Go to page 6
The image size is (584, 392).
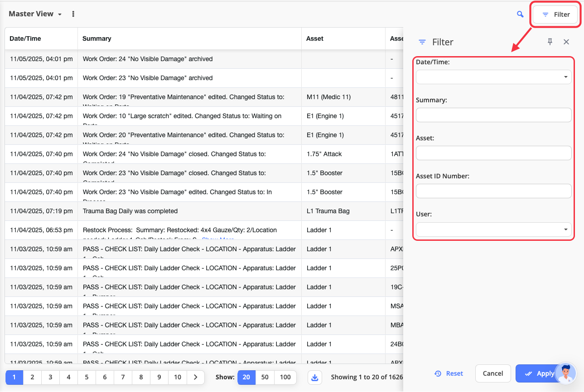point(105,377)
